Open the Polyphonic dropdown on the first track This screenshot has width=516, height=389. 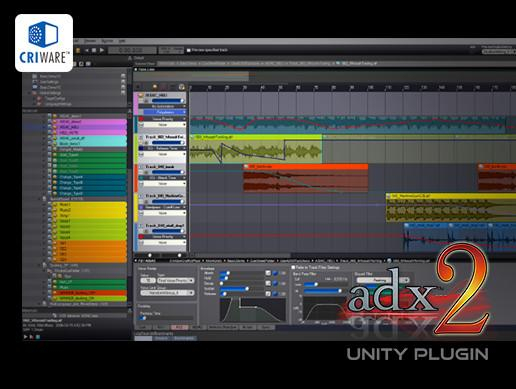pyautogui.click(x=165, y=112)
